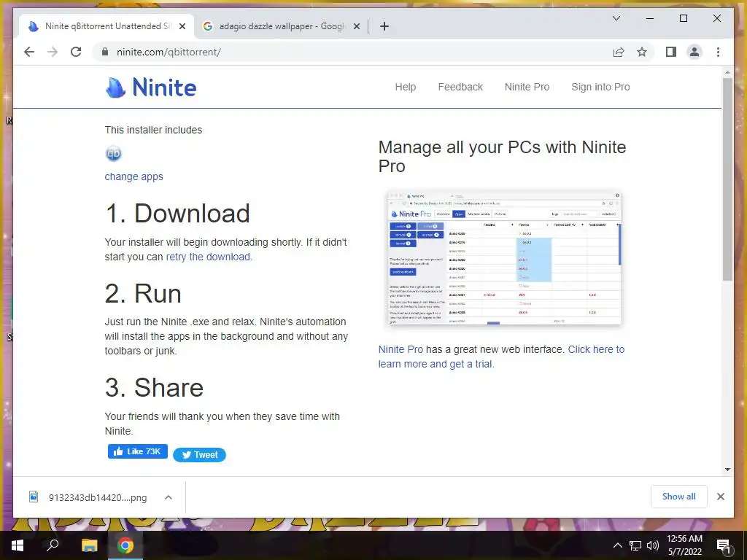Open the Ninite Pro text link

click(400, 349)
